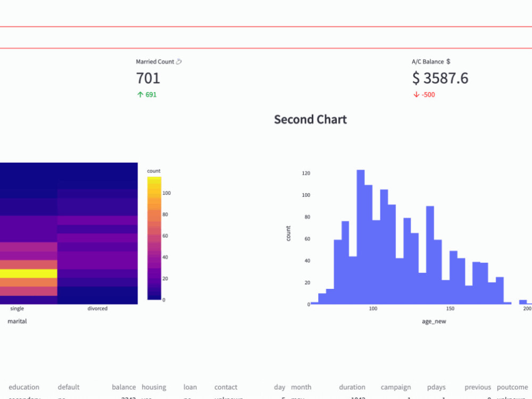Viewport: 532px width, 399px height.
Task: Click the red delta value -500
Action: click(428, 95)
